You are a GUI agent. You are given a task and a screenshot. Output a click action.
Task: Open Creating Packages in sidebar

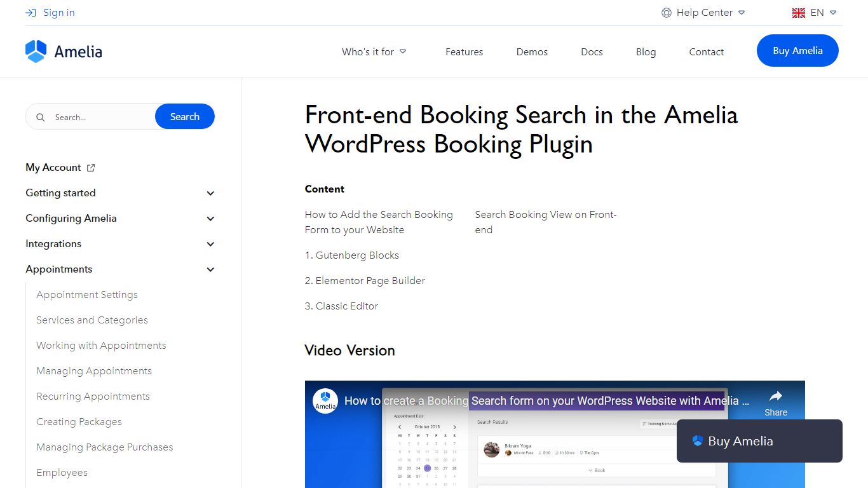pyautogui.click(x=79, y=422)
